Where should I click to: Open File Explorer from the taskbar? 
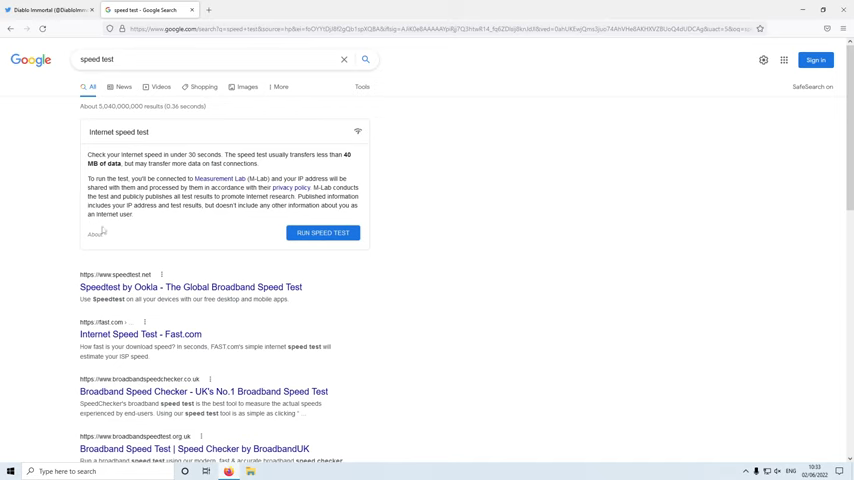[251, 471]
